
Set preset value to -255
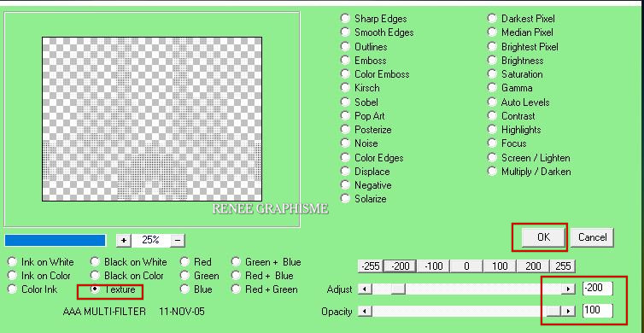click(x=370, y=266)
